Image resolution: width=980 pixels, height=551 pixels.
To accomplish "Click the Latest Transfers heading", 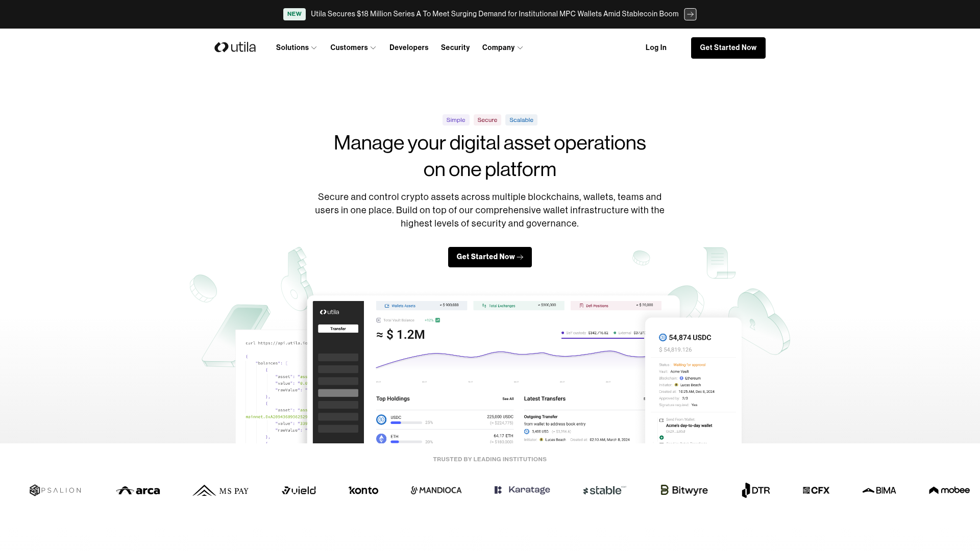I will pyautogui.click(x=545, y=399).
